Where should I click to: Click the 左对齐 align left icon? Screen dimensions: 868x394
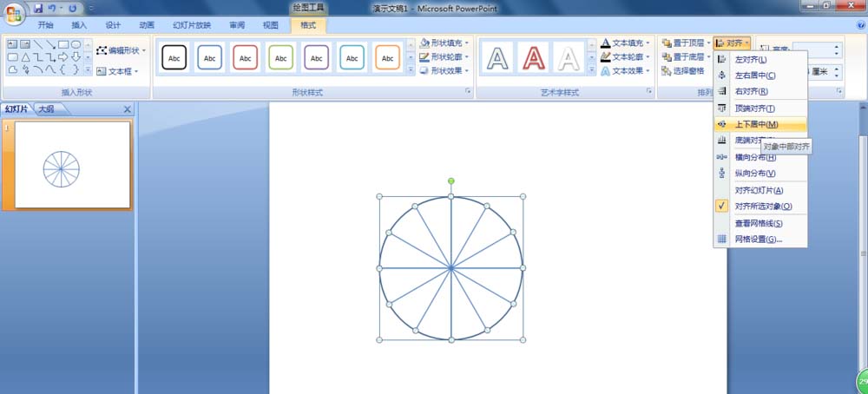pos(722,59)
